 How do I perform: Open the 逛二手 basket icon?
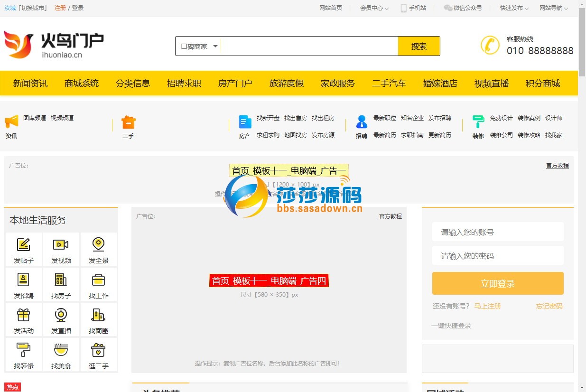point(98,350)
